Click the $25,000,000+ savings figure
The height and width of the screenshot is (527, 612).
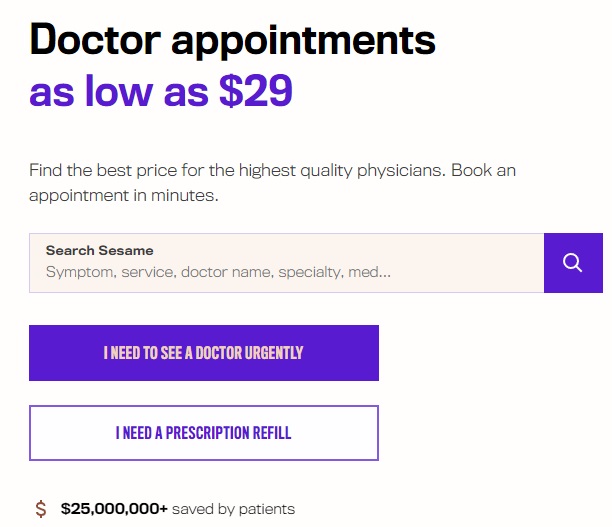(114, 509)
